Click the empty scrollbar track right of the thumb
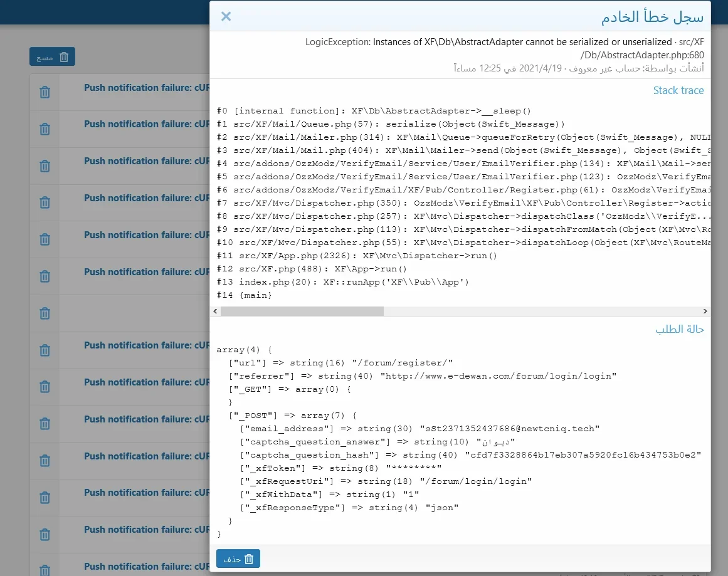 pyautogui.click(x=542, y=312)
